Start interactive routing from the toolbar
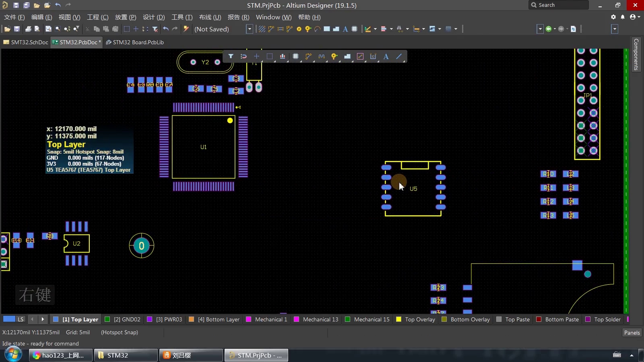Screen dimensions: 644x362 click(x=270, y=29)
